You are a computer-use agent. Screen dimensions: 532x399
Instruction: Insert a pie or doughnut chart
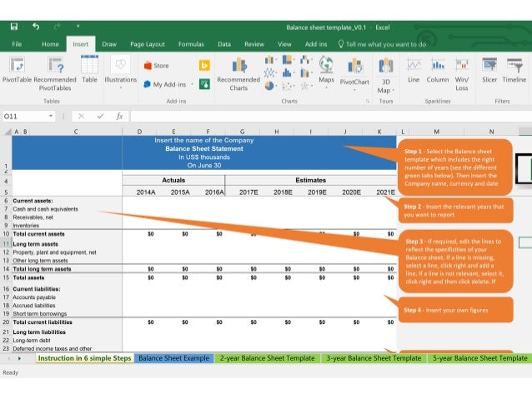(x=270, y=86)
